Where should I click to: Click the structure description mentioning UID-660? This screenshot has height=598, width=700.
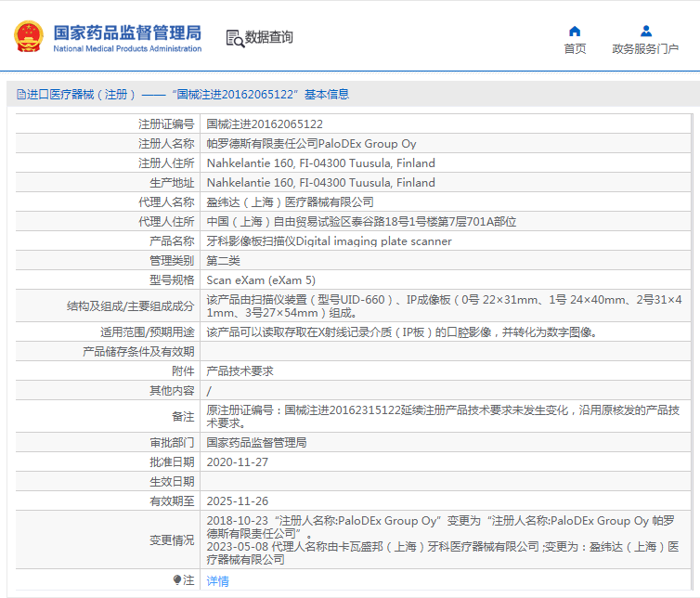coord(445,305)
